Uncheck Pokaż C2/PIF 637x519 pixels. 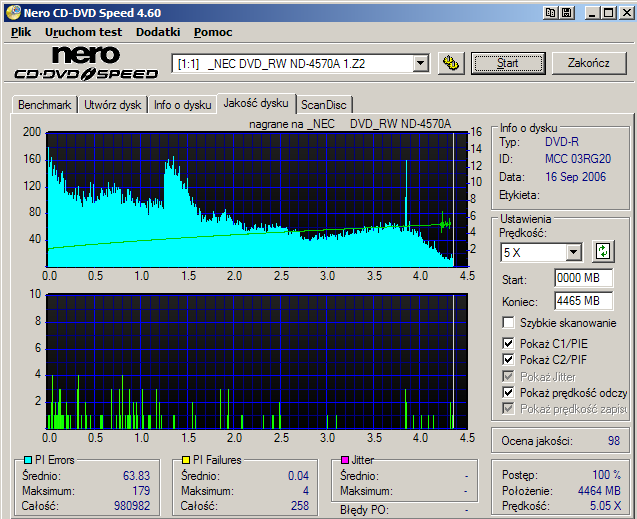pos(508,359)
